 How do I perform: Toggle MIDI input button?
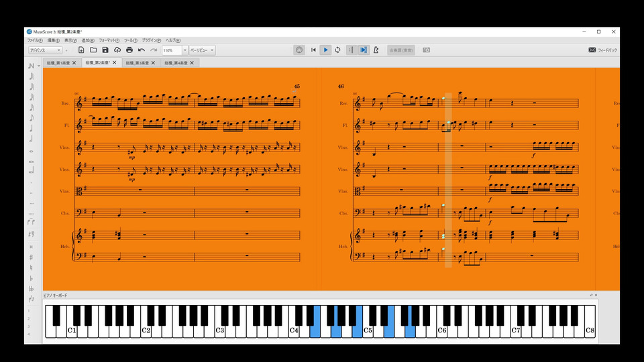299,50
